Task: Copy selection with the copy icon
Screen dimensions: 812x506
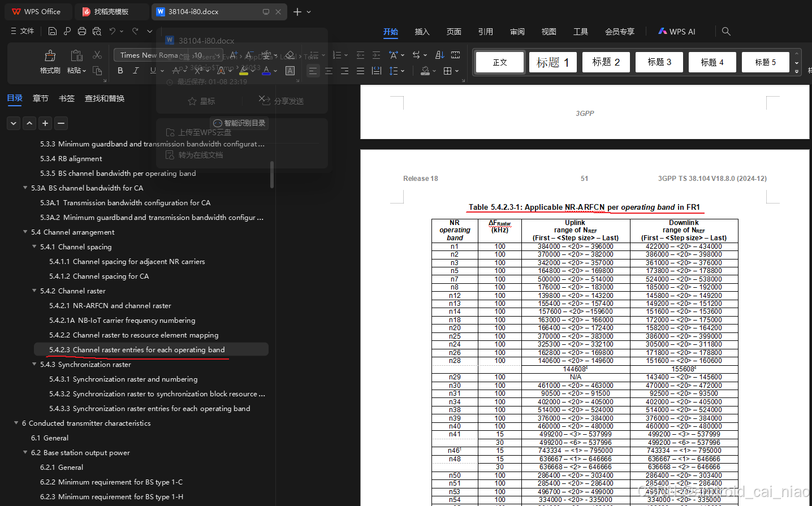Action: point(97,71)
